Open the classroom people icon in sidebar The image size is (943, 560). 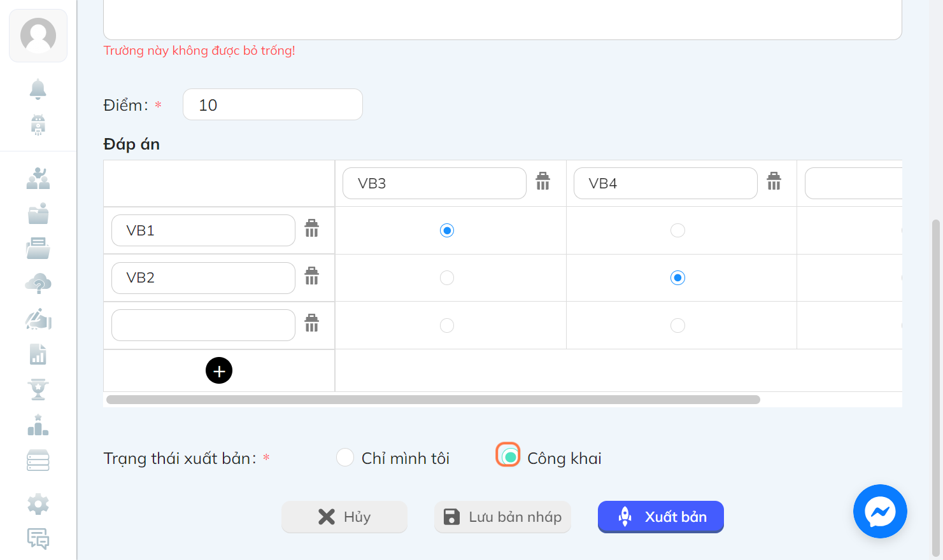38,178
